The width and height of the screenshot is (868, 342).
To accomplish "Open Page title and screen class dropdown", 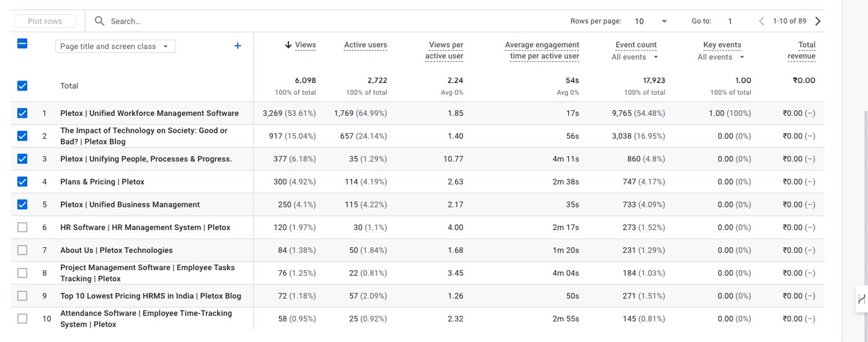I will coord(115,46).
